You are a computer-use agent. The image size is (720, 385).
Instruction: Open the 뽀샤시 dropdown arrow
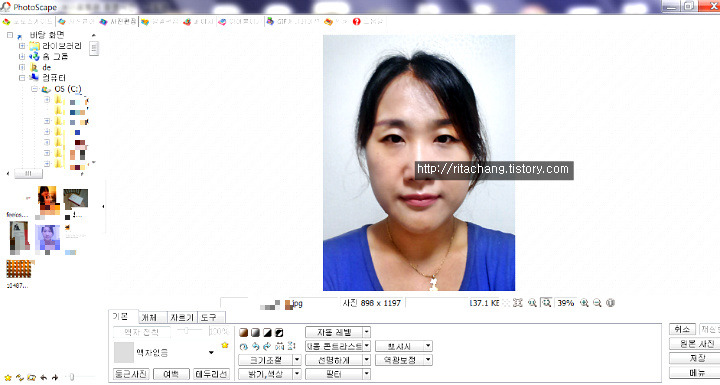[x=428, y=346]
